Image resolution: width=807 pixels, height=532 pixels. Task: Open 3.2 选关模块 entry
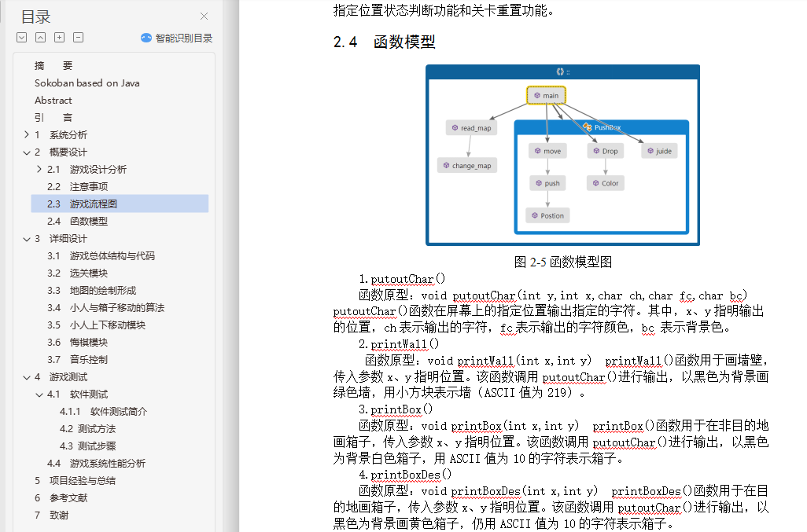pyautogui.click(x=78, y=273)
